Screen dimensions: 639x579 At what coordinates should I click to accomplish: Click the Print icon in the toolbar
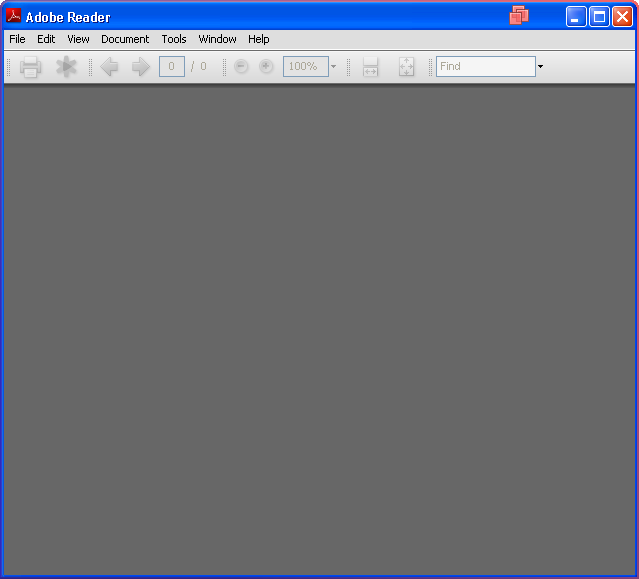click(x=31, y=67)
